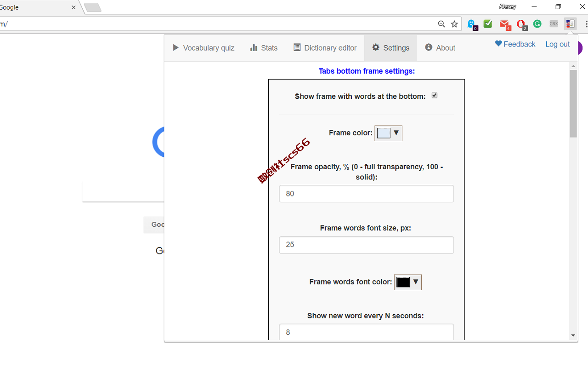Open the Vocabulary quiz tab
The height and width of the screenshot is (368, 588).
click(x=204, y=48)
